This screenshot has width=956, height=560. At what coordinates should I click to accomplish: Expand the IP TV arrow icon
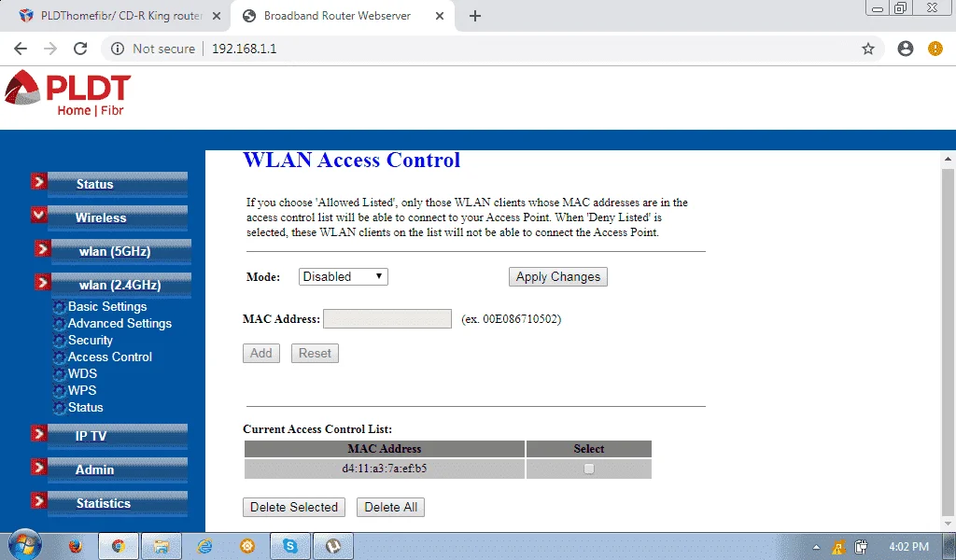[x=39, y=433]
